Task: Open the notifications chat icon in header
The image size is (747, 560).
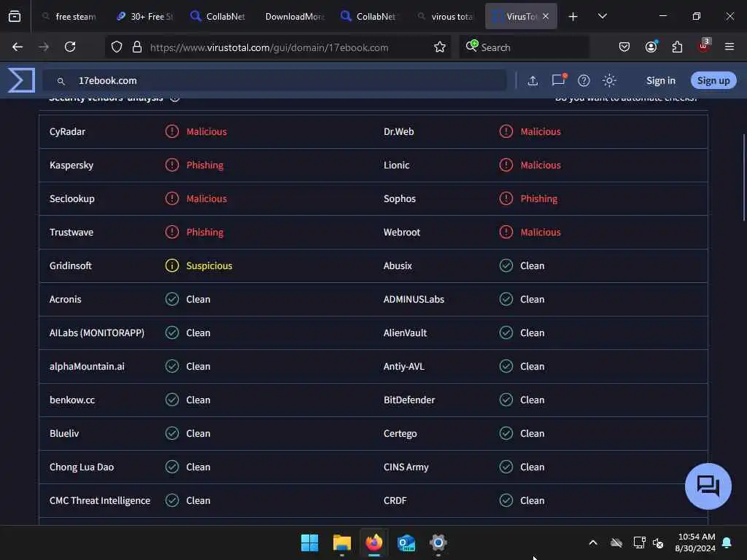Action: 559,79
